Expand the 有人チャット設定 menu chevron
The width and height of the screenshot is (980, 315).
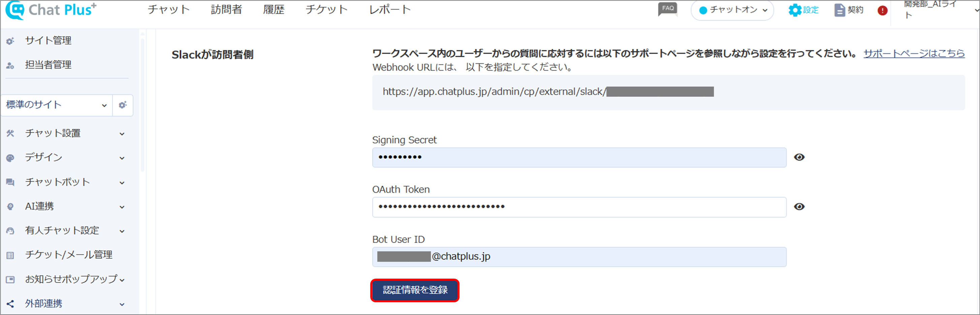[122, 231]
